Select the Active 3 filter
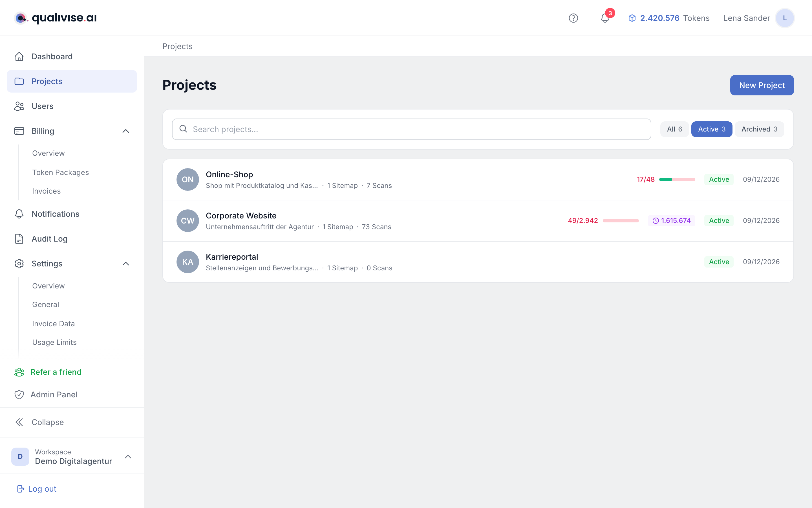Screen dimensions: 812x508 tap(712, 129)
